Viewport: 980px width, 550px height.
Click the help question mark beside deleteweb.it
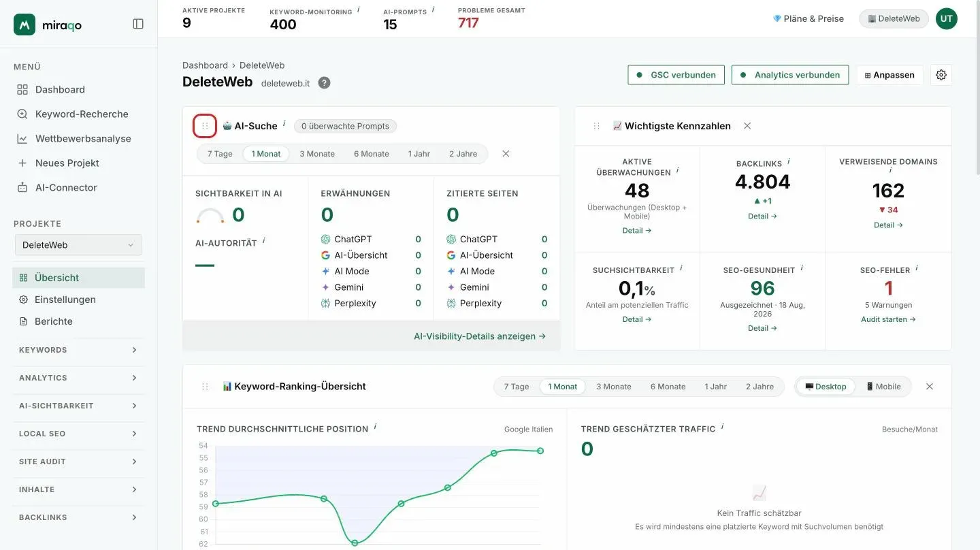325,83
